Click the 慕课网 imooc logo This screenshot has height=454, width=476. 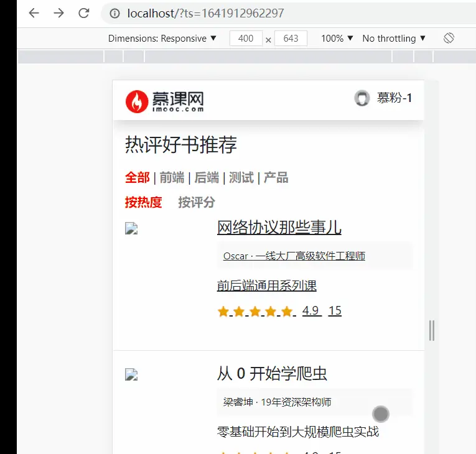[164, 101]
